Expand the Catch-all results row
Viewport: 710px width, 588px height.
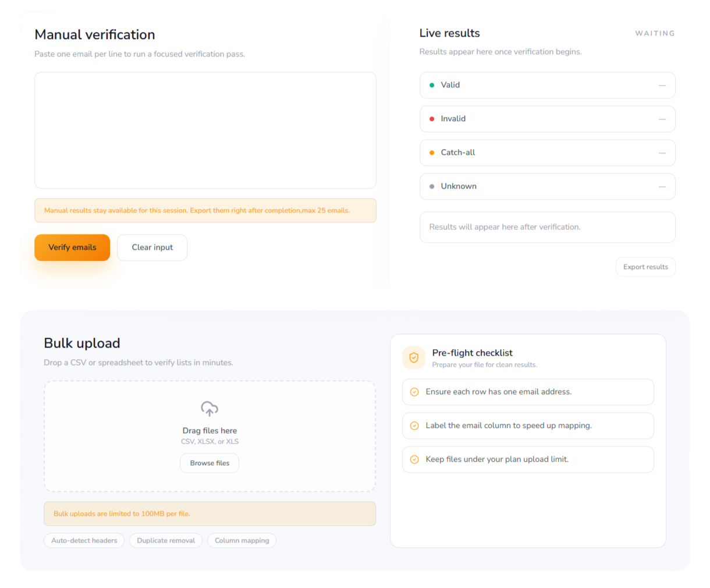(x=547, y=153)
